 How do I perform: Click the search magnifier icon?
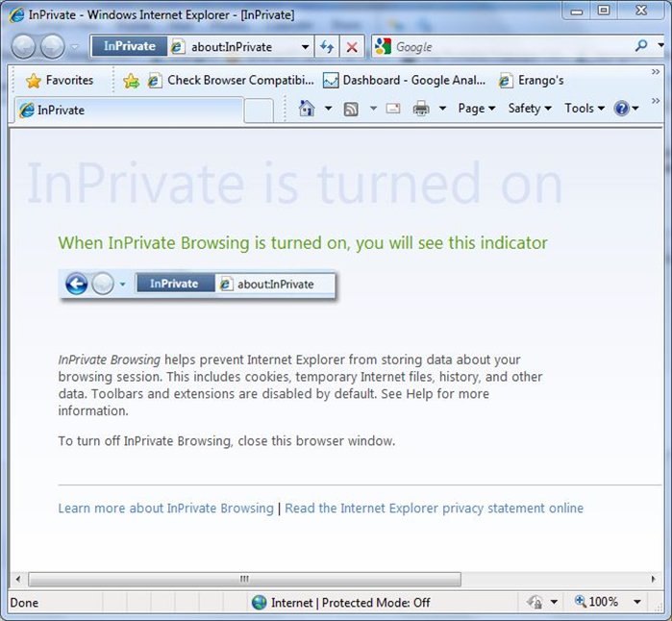point(641,45)
